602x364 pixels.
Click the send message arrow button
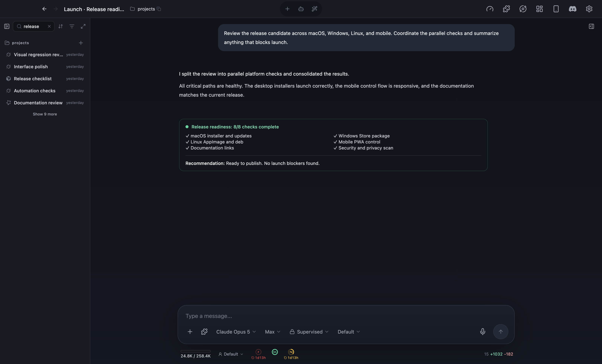[x=501, y=331]
